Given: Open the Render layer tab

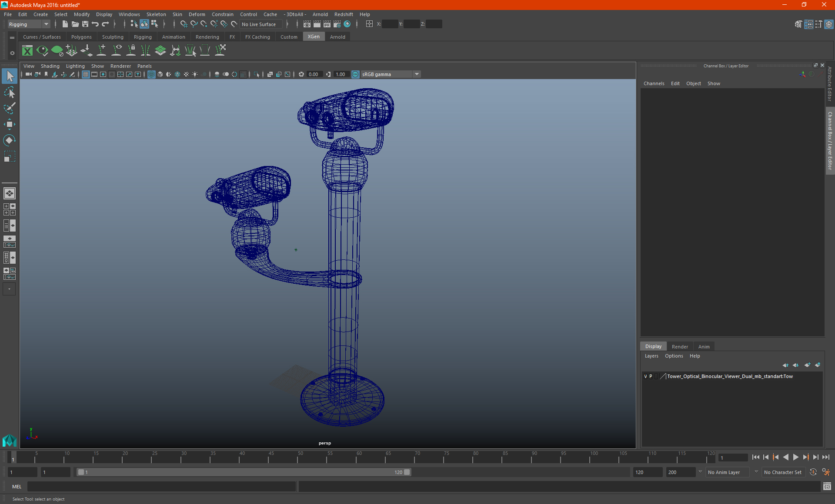Looking at the screenshot, I should pyautogui.click(x=679, y=346).
